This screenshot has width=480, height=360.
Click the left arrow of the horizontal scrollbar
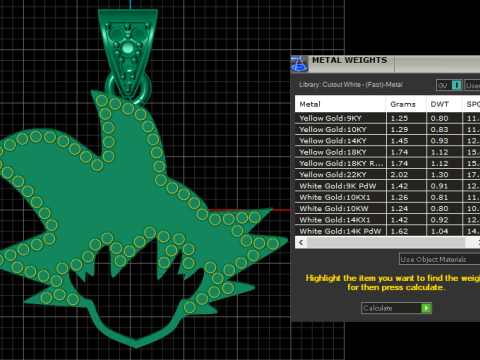[x=301, y=242]
